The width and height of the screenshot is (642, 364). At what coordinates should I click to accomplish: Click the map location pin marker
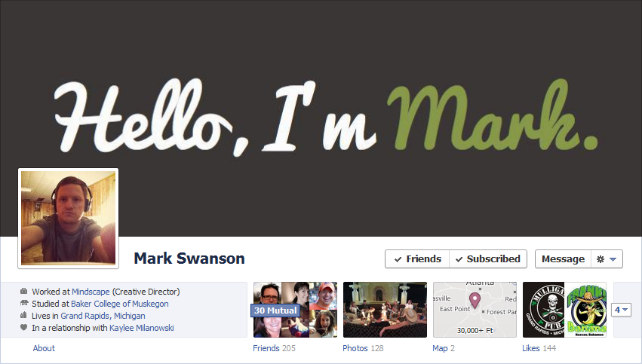coord(475,300)
